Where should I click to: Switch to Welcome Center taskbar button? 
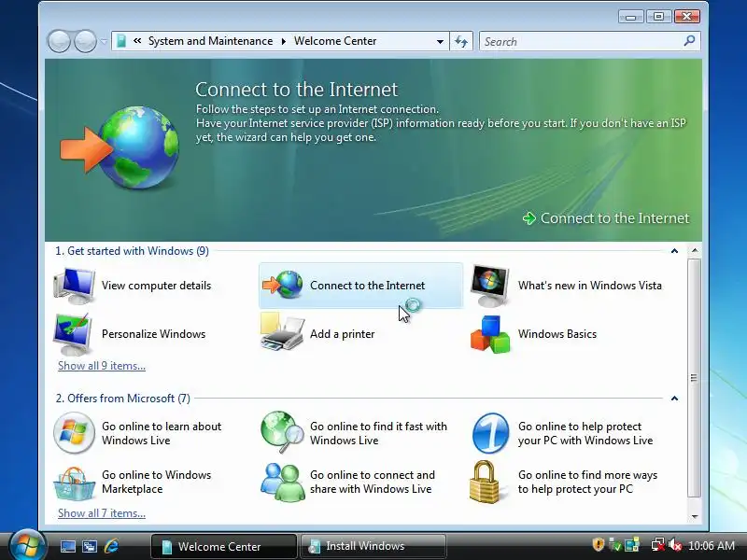pyautogui.click(x=223, y=546)
